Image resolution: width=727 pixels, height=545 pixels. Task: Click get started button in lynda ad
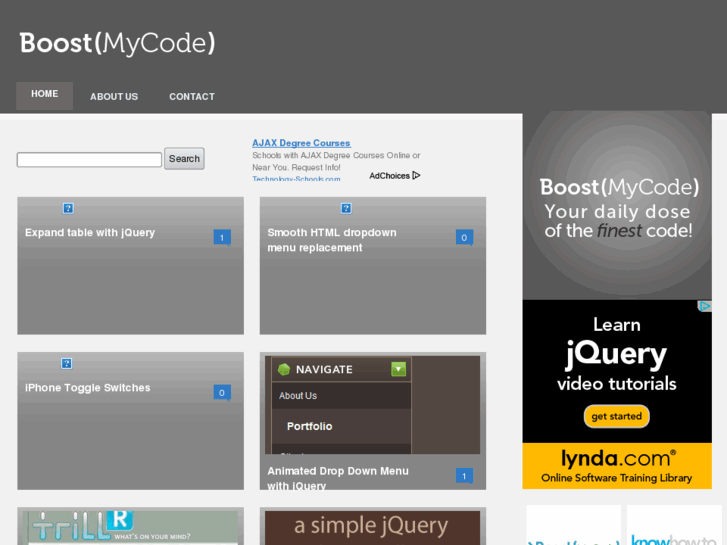[x=617, y=416]
